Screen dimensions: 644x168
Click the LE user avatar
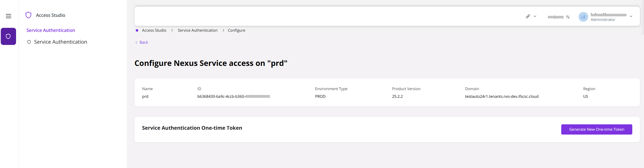point(583,17)
